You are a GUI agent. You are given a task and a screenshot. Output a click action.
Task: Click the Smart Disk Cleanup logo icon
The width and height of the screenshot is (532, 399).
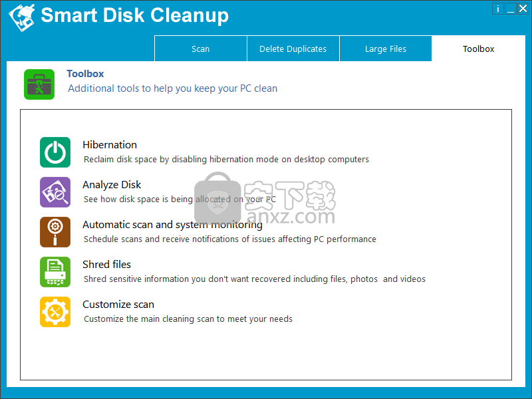click(x=22, y=18)
